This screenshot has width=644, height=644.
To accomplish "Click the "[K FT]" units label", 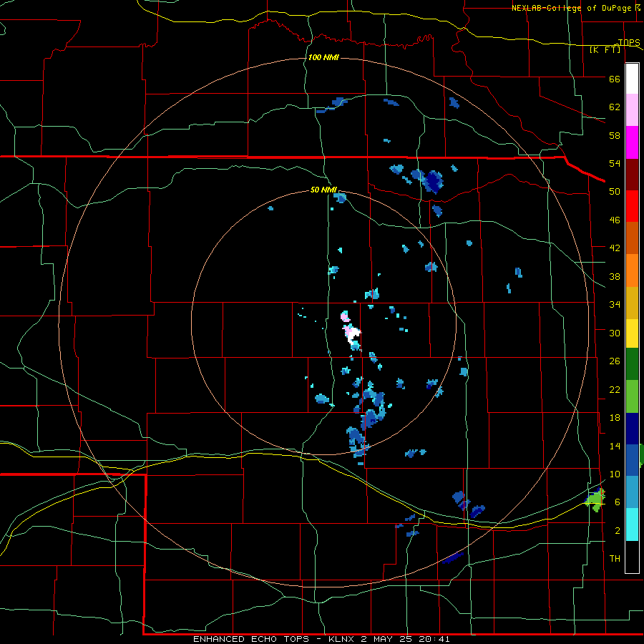I will pyautogui.click(x=605, y=49).
